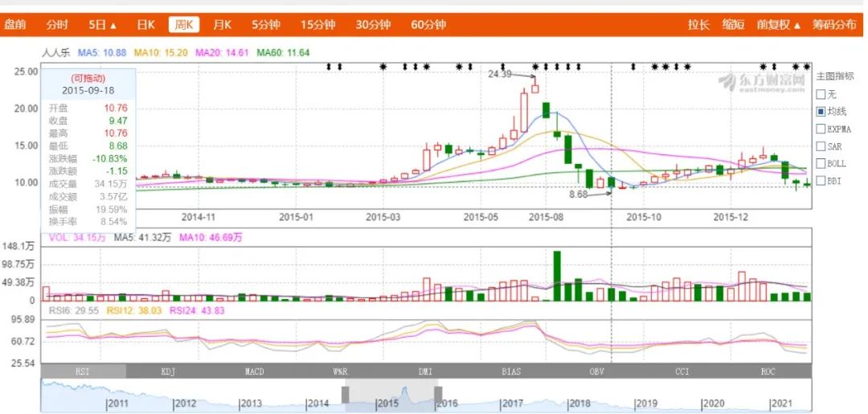Click the MA5: 10.88 legend value
The image size is (868, 414).
102,53
